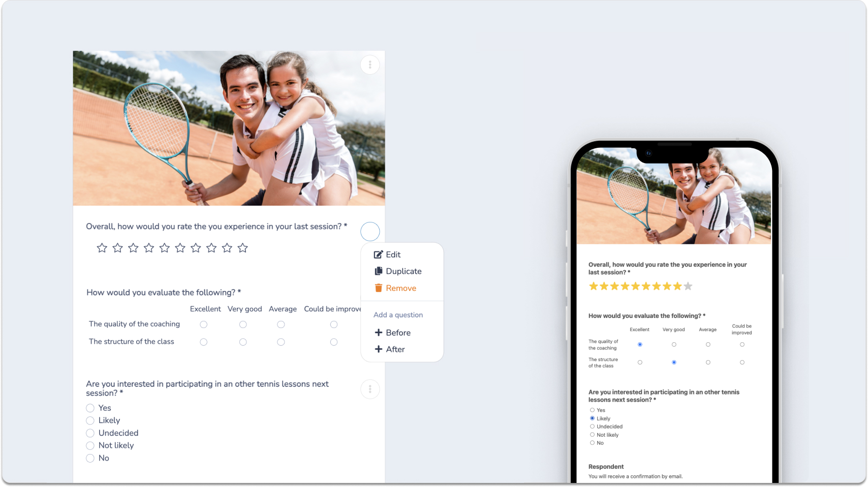Click the fifth rating star in the editor
This screenshot has width=868, height=487.
[165, 248]
